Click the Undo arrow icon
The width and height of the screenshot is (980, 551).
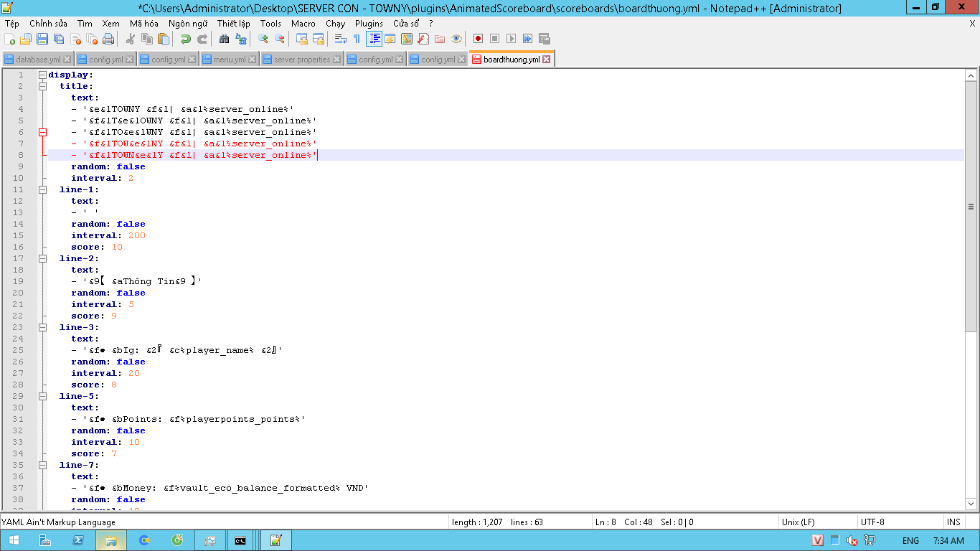pos(185,39)
